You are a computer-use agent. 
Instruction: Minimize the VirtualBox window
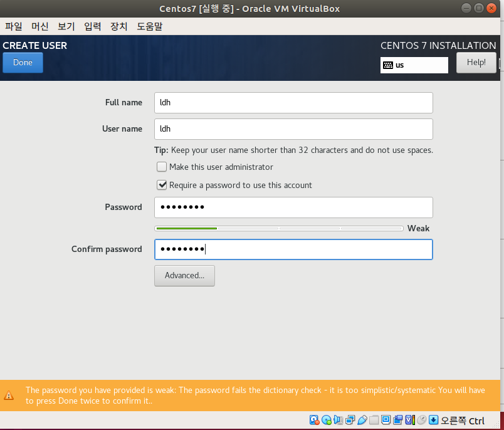[x=466, y=8]
